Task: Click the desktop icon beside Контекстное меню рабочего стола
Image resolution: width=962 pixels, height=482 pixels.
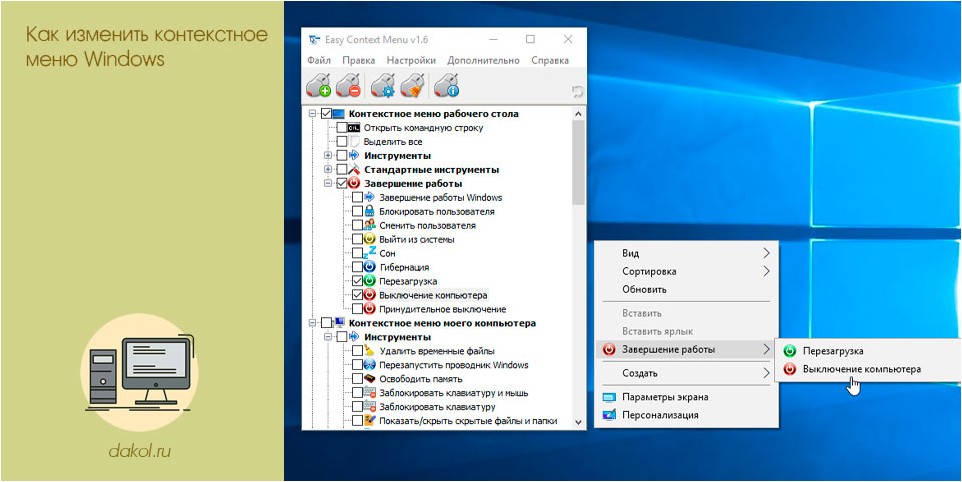Action: [x=339, y=113]
